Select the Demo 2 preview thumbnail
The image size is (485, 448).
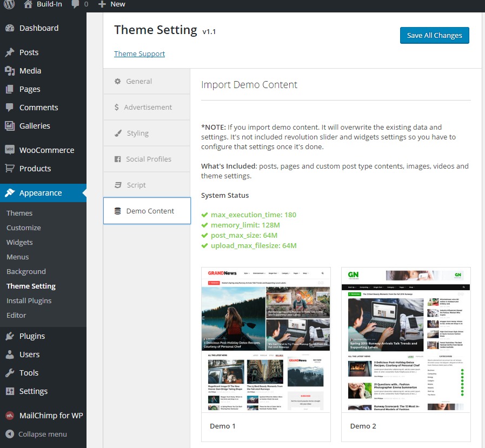(x=406, y=339)
